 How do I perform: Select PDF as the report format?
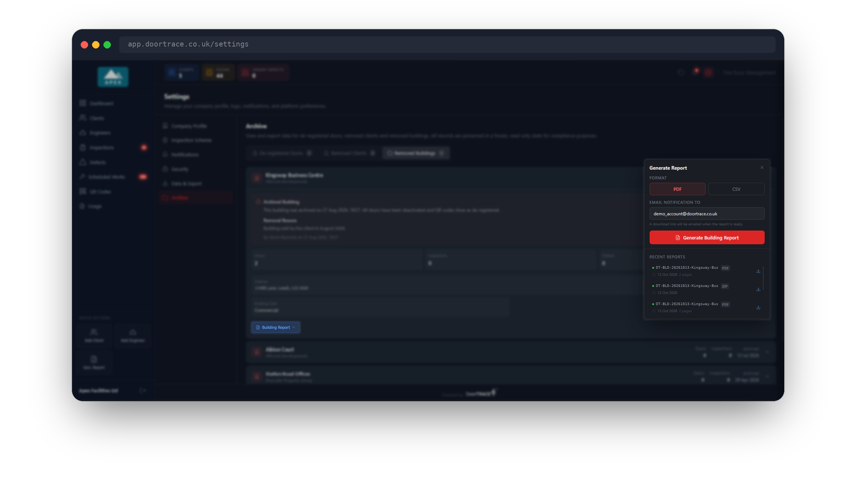[677, 189]
